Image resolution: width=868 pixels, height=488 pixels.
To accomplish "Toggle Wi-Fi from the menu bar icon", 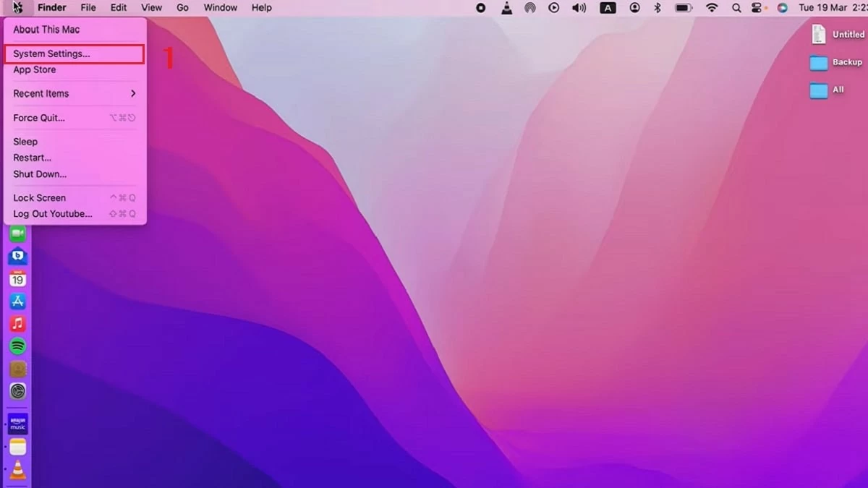I will [712, 8].
